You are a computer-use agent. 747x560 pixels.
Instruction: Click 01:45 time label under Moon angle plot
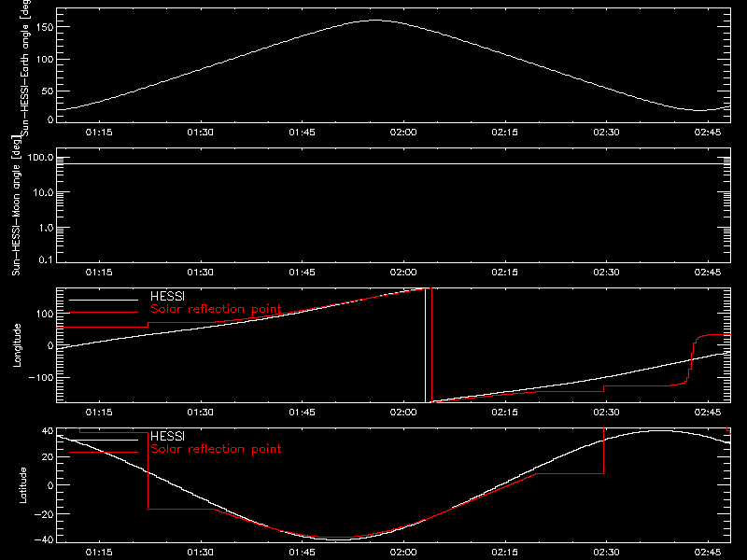coord(302,273)
